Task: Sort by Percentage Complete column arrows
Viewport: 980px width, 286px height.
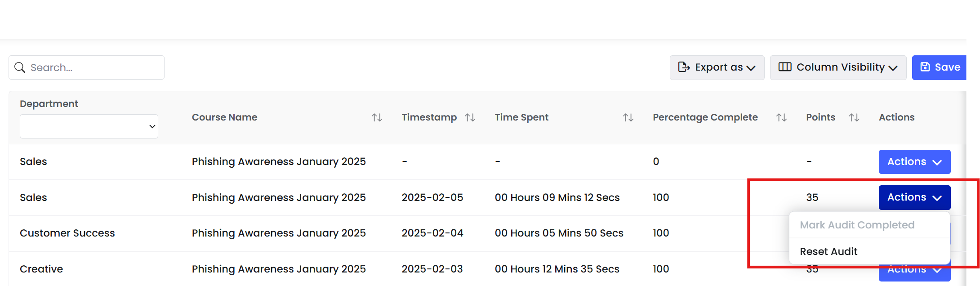Action: (781, 117)
